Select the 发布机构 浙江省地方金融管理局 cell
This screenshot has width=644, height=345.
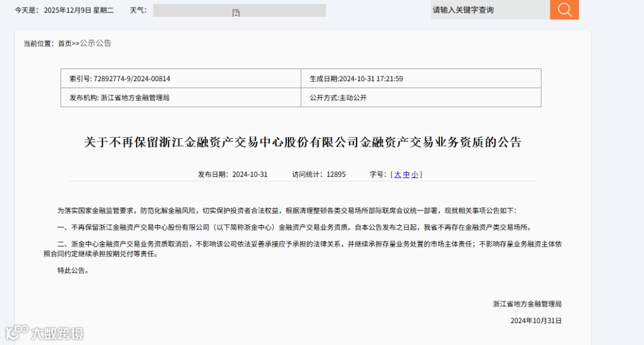click(x=181, y=98)
